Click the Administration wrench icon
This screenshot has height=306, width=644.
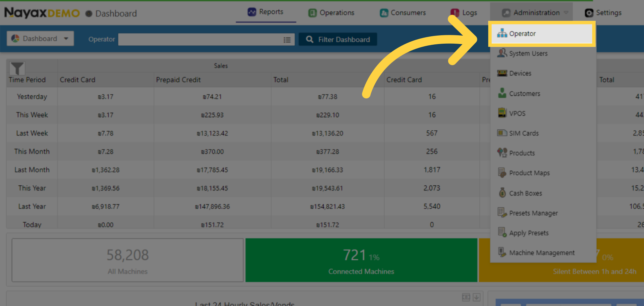[x=506, y=13]
